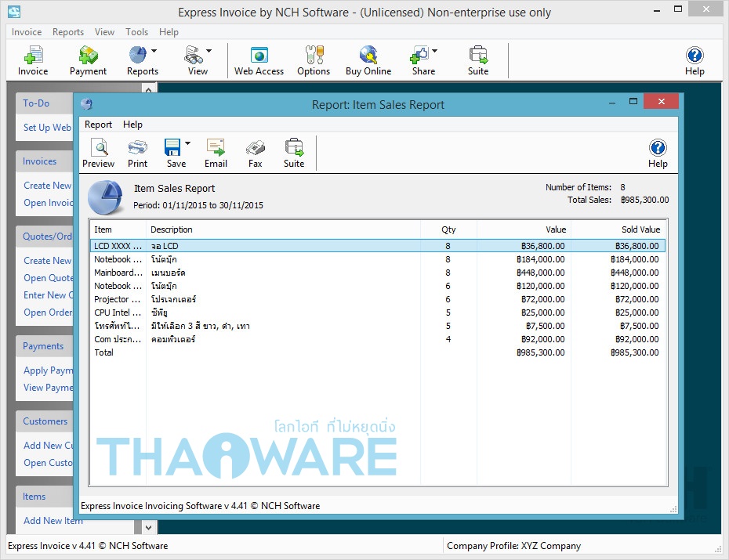Open the View menu in menu bar
This screenshot has width=729, height=560.
click(104, 32)
